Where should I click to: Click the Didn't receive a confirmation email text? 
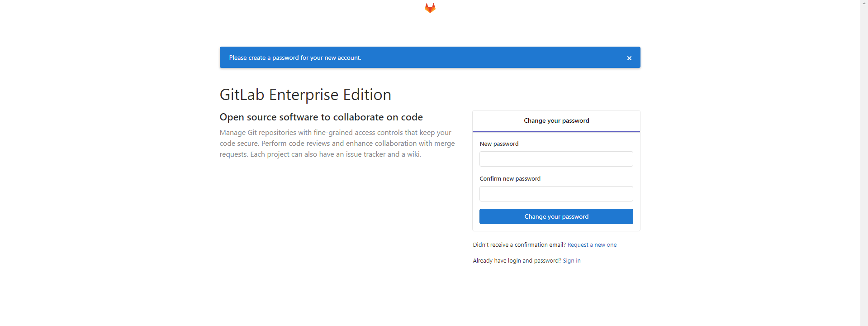click(519, 245)
